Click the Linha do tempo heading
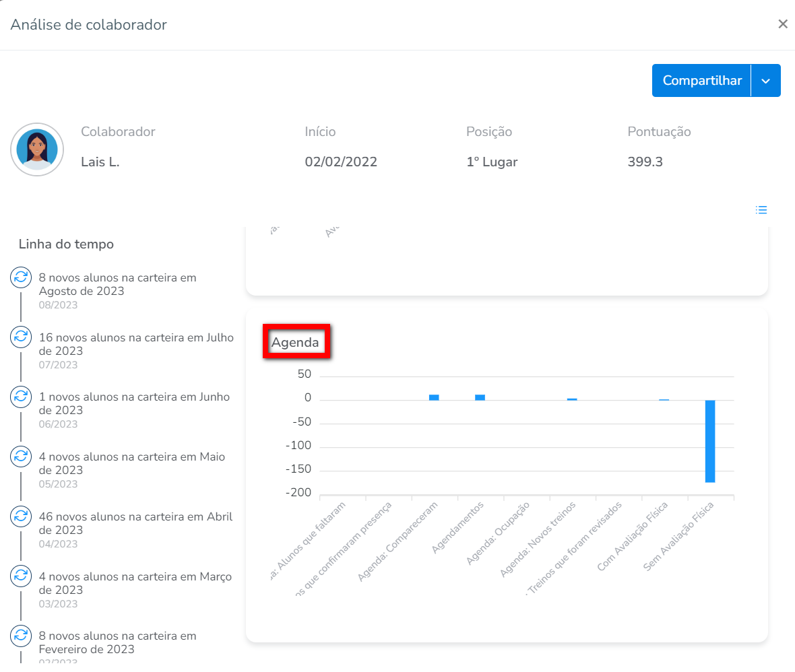The image size is (795, 672). coord(66,244)
